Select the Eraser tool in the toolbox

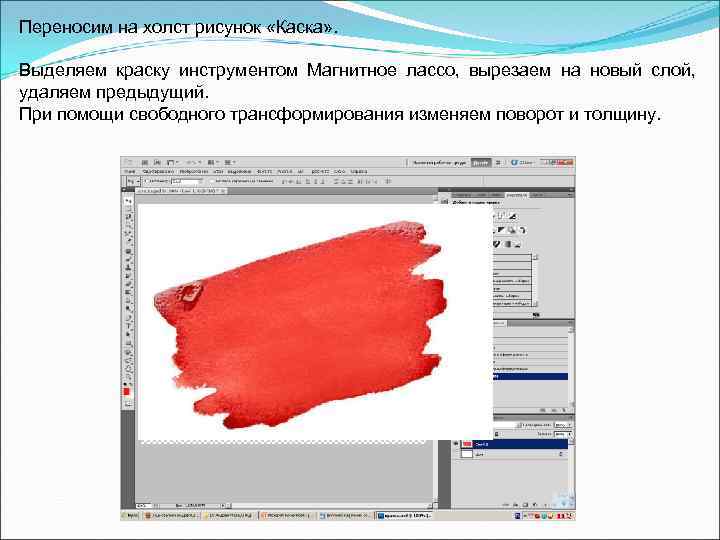point(128,283)
